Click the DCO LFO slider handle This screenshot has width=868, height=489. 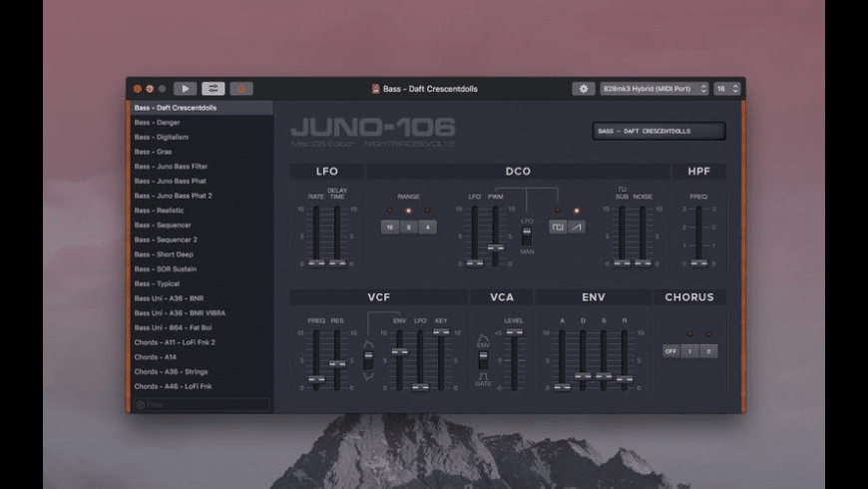click(x=475, y=263)
